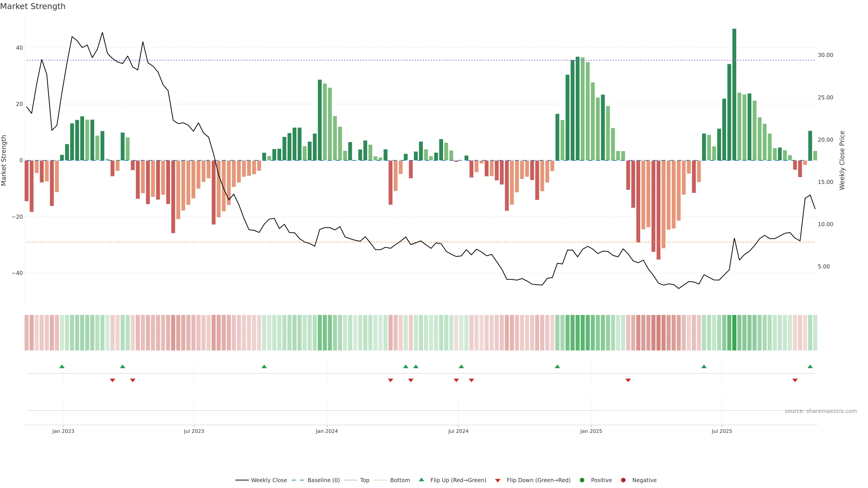The height and width of the screenshot is (488, 868).
Task: Click the tallest green bar in July 2025
Action: [x=734, y=94]
